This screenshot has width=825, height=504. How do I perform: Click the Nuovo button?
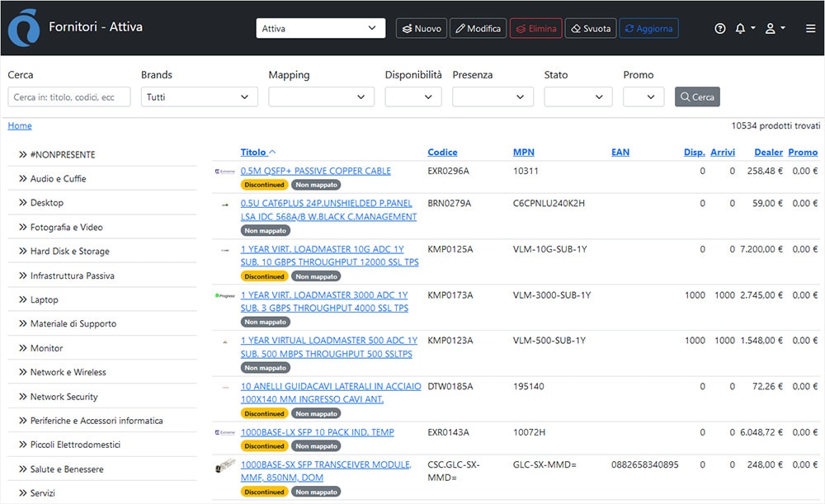422,28
